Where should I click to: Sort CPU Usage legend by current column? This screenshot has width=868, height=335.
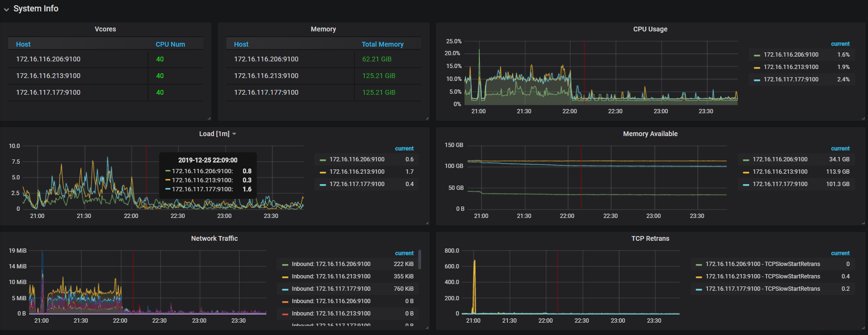click(x=840, y=44)
